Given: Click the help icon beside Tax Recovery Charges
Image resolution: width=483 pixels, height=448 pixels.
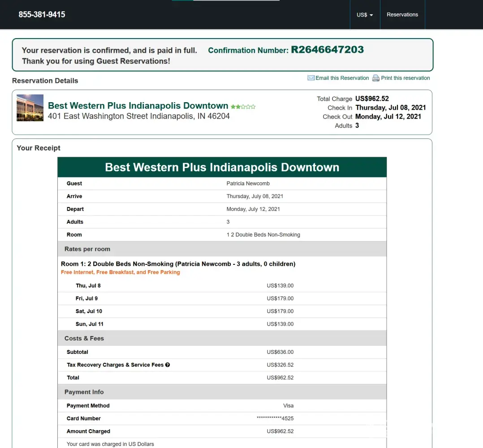Looking at the screenshot, I should pyautogui.click(x=168, y=365).
